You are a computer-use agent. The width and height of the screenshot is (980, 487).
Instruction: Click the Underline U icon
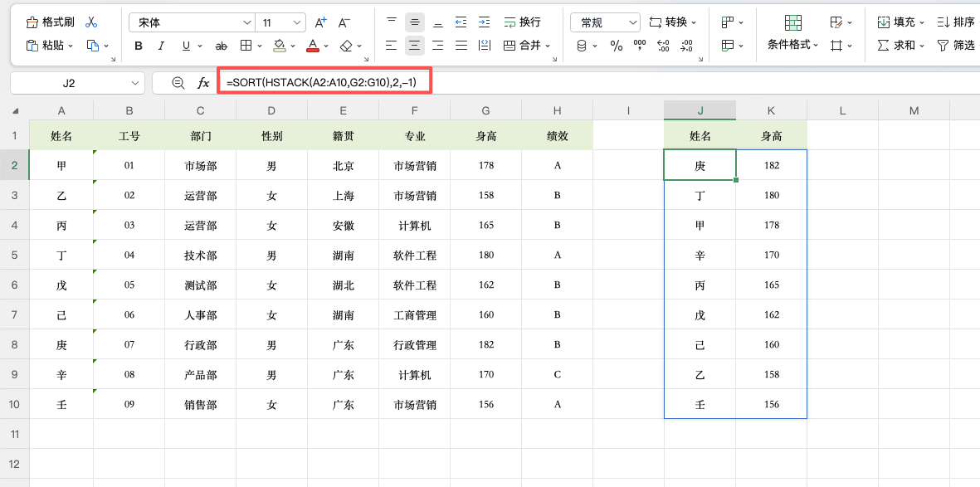(186, 46)
